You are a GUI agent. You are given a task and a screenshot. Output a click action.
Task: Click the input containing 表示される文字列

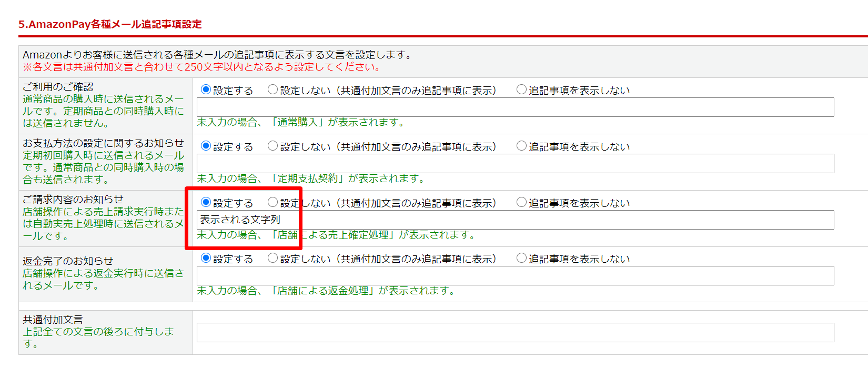(x=515, y=220)
